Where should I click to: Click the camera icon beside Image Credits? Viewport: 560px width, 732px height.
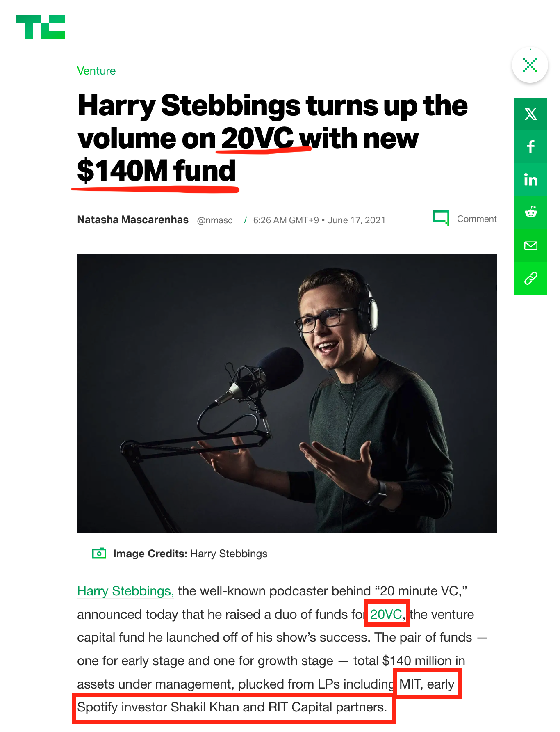click(99, 554)
